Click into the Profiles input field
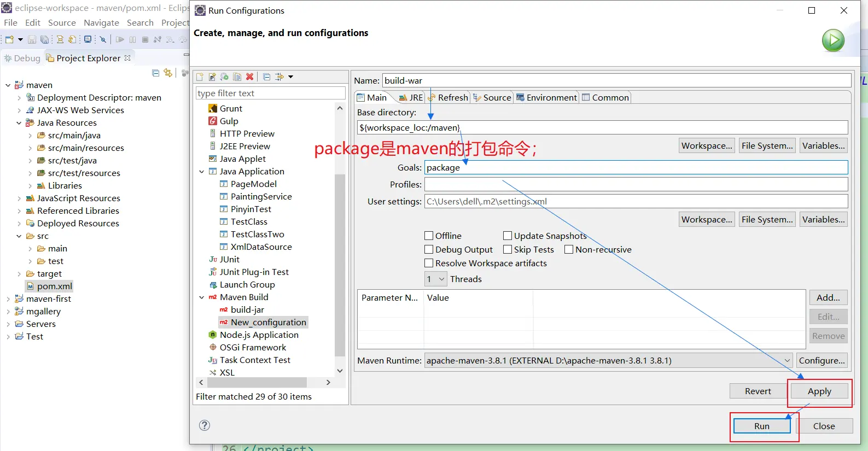Image resolution: width=868 pixels, height=451 pixels. tap(636, 185)
